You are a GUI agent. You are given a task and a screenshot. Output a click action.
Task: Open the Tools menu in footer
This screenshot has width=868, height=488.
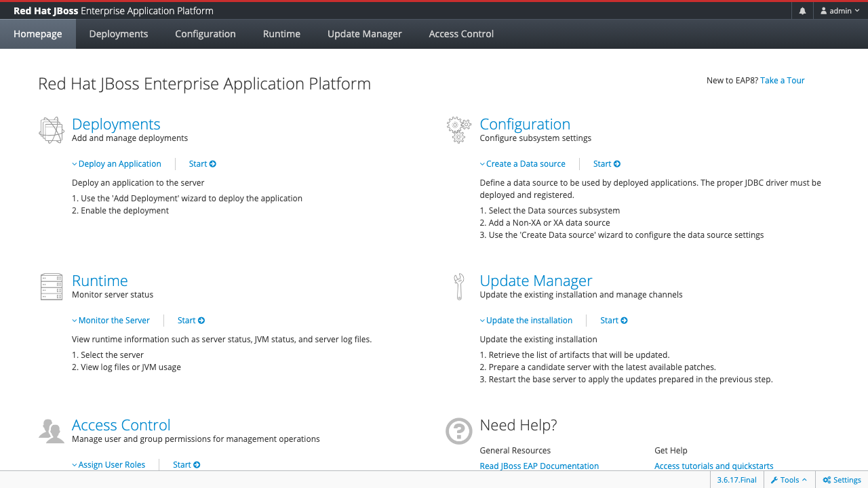[789, 480]
